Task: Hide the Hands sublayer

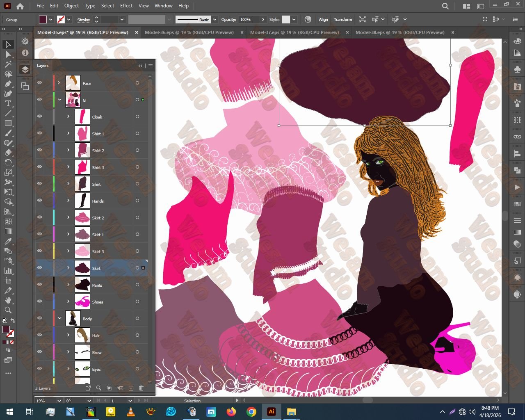Action: pyautogui.click(x=40, y=201)
